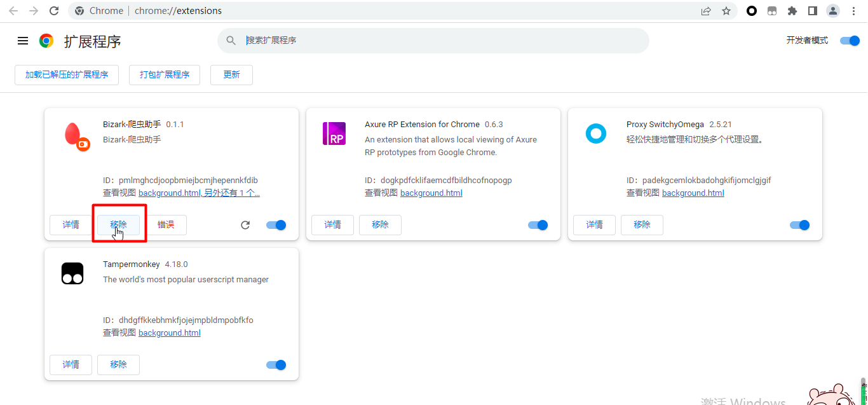Open the extensions puzzle piece menu
This screenshot has height=405, width=868.
792,11
